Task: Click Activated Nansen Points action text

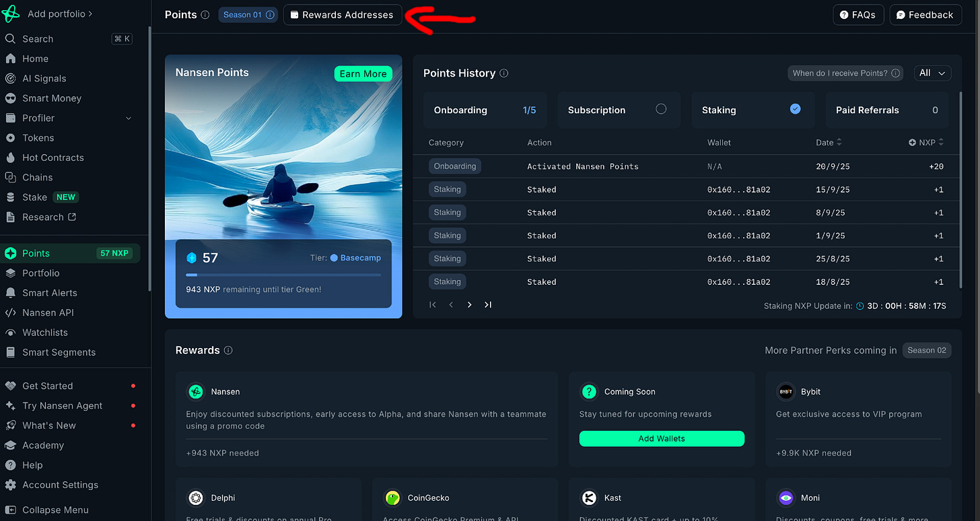Action: [583, 166]
